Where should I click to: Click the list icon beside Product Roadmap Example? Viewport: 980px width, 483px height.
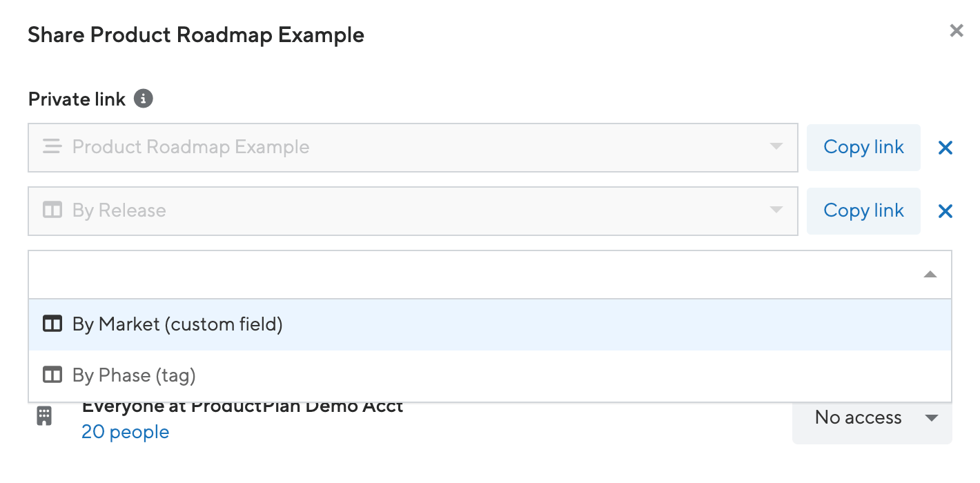52,147
